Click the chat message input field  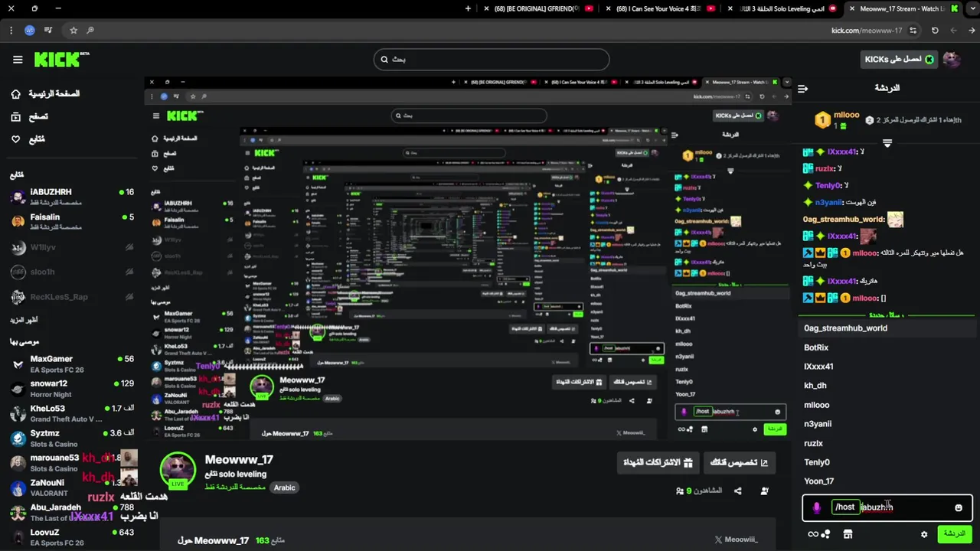pos(887,507)
